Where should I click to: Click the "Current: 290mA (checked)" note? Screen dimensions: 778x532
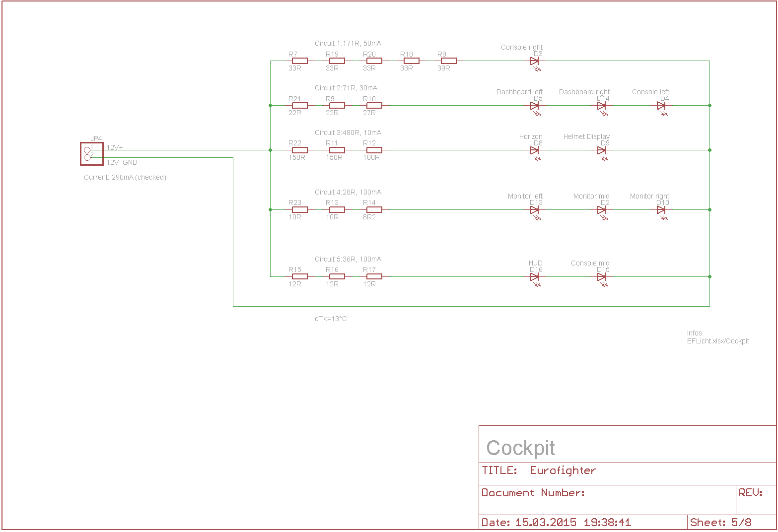tap(125, 178)
